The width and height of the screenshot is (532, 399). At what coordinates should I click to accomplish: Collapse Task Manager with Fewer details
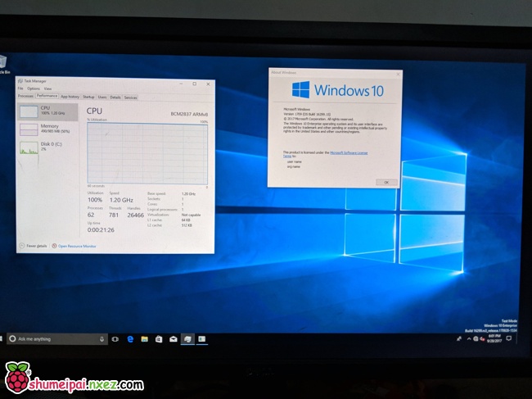click(x=34, y=246)
